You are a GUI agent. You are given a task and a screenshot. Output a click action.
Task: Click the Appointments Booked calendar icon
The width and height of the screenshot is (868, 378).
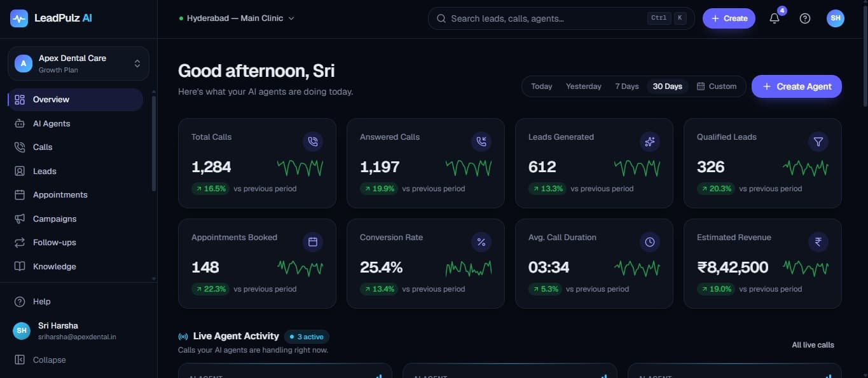pyautogui.click(x=312, y=242)
